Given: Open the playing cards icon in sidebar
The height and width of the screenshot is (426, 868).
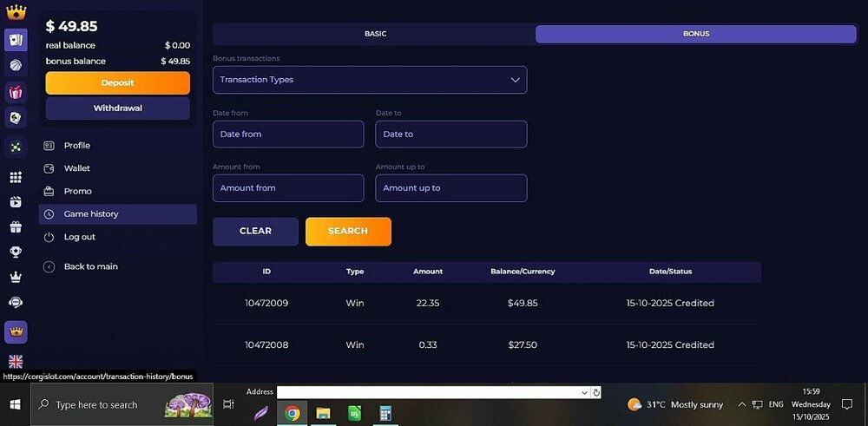Looking at the screenshot, I should point(16,40).
